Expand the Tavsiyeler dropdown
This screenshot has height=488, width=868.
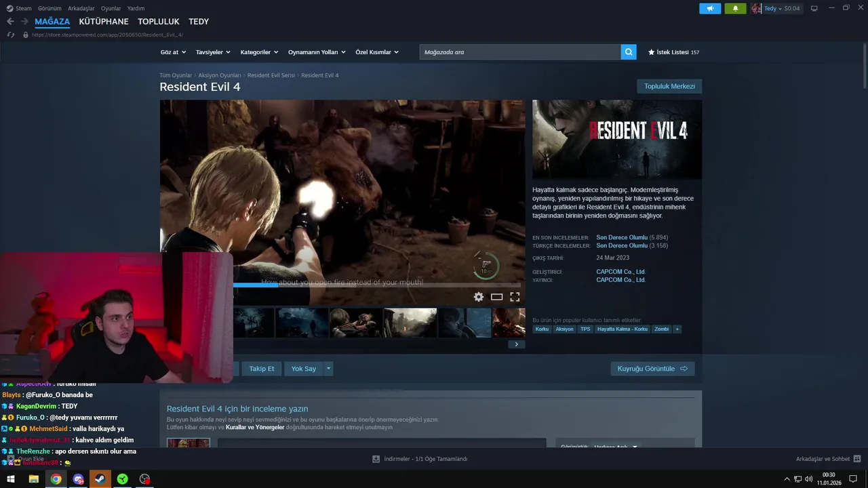(x=213, y=52)
